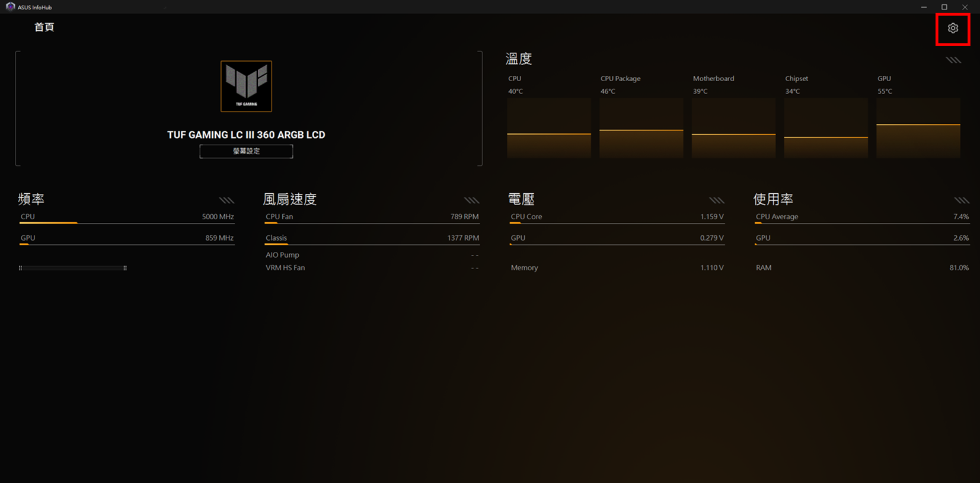Minimize the ASUS InfoHub window
980x483 pixels.
coord(924,7)
